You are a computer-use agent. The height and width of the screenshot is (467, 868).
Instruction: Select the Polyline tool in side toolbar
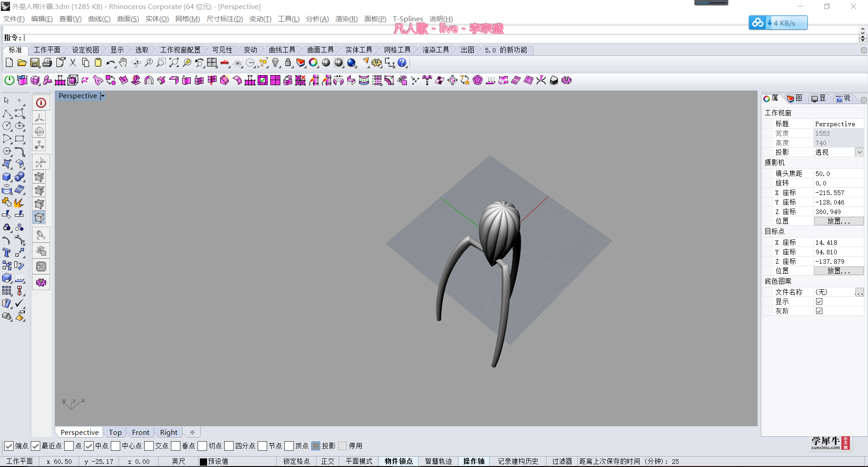pos(7,113)
